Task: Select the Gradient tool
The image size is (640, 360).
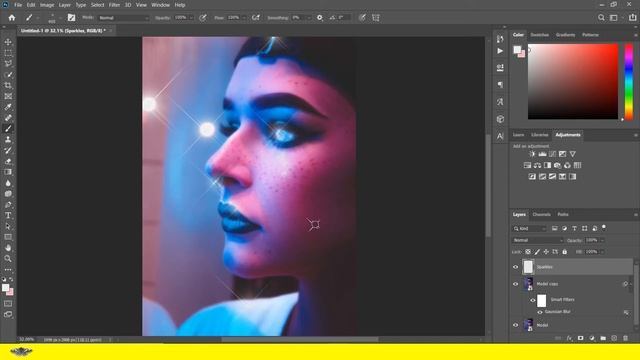Action: click(8, 172)
